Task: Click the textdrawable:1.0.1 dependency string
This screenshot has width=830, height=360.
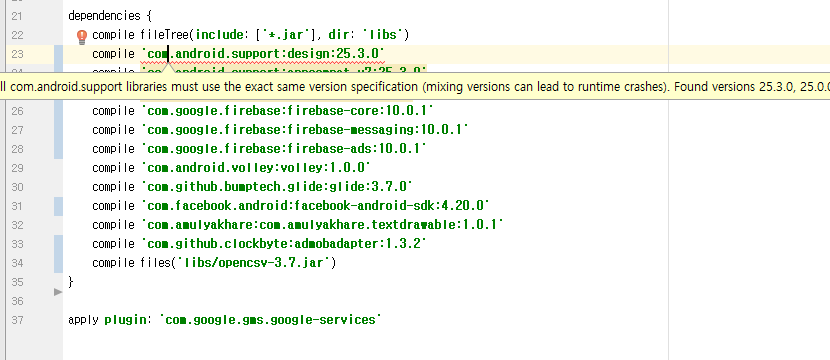Action: coord(322,224)
